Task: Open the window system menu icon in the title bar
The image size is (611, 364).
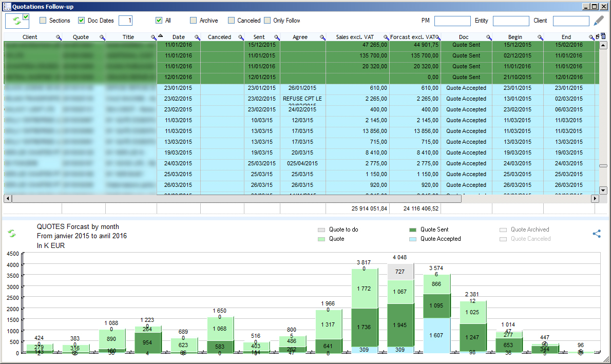Action: [6, 6]
